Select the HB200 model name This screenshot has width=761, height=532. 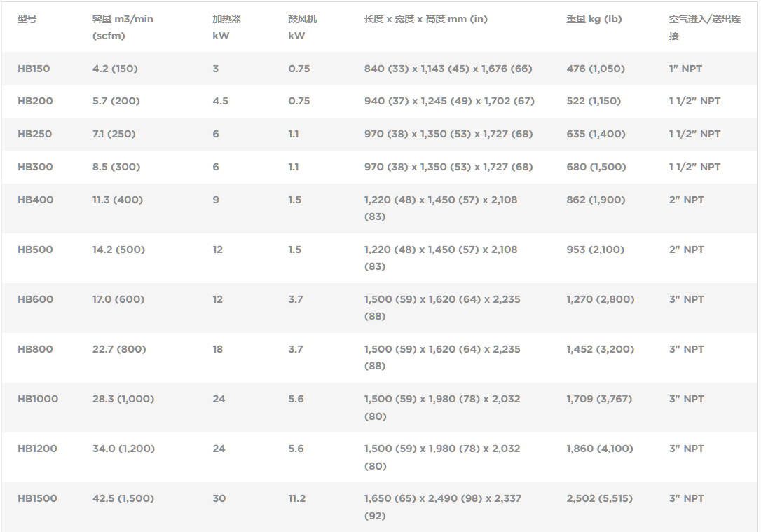tap(35, 101)
